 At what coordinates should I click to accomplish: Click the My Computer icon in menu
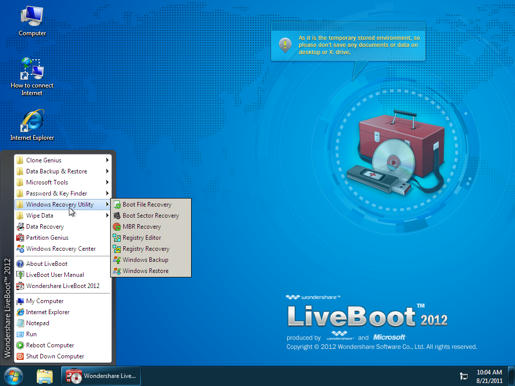click(20, 301)
